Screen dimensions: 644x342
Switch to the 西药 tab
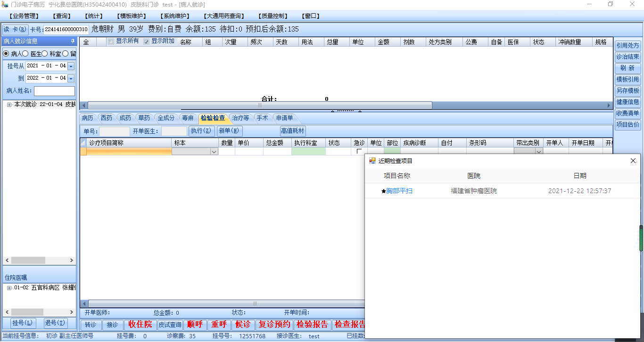tap(107, 118)
